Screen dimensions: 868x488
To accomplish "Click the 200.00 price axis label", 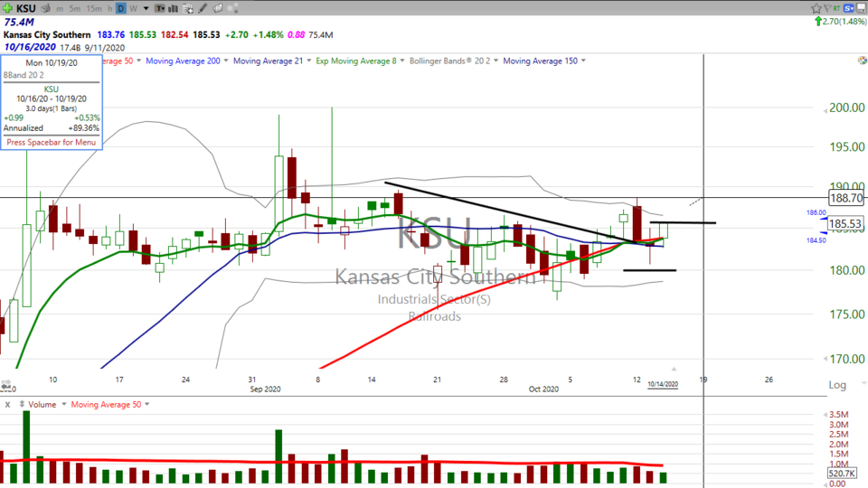I will coord(846,108).
